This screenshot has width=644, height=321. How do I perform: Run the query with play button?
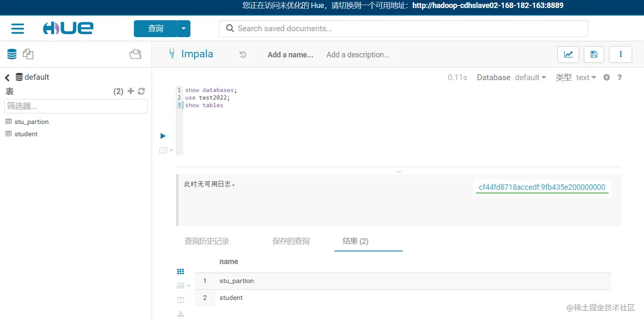(x=163, y=136)
